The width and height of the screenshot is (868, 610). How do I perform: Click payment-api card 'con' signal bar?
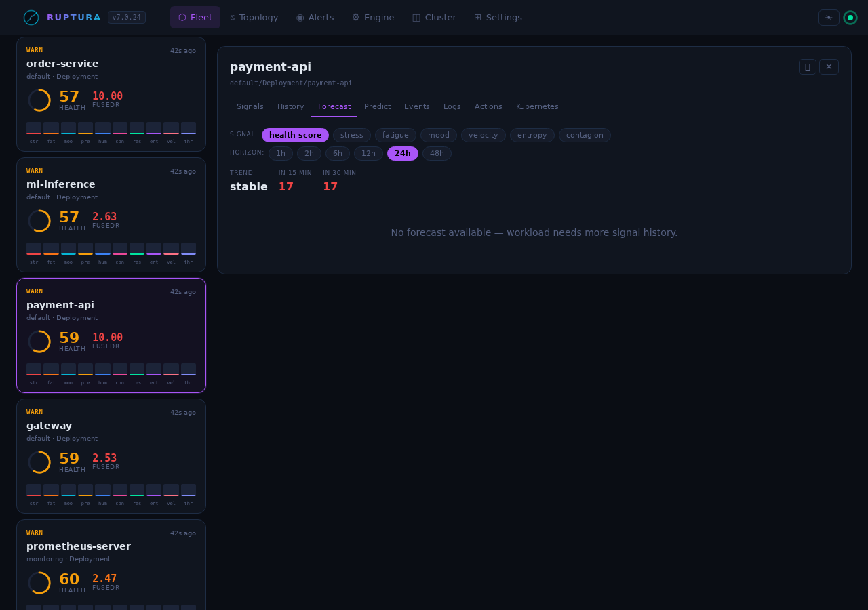[120, 369]
